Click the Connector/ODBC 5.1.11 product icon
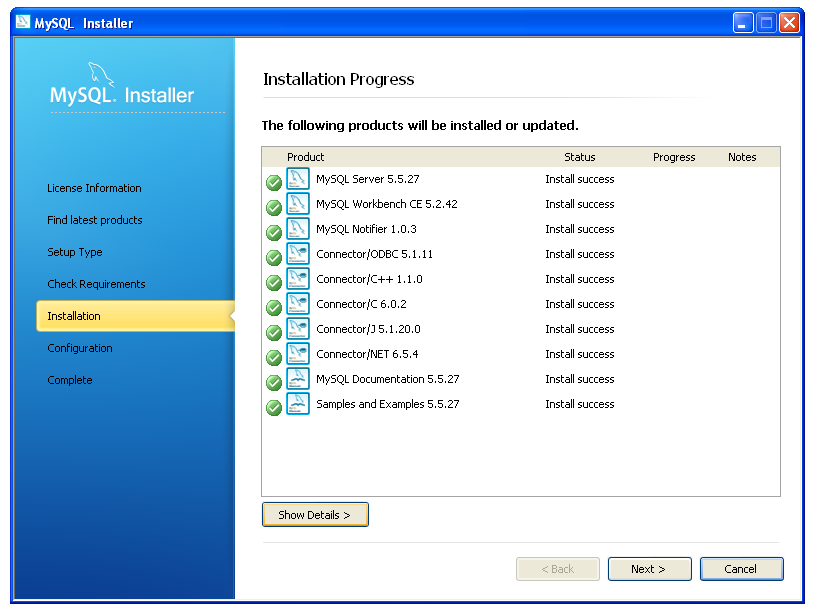Viewport: 817px width, 615px height. coord(298,253)
